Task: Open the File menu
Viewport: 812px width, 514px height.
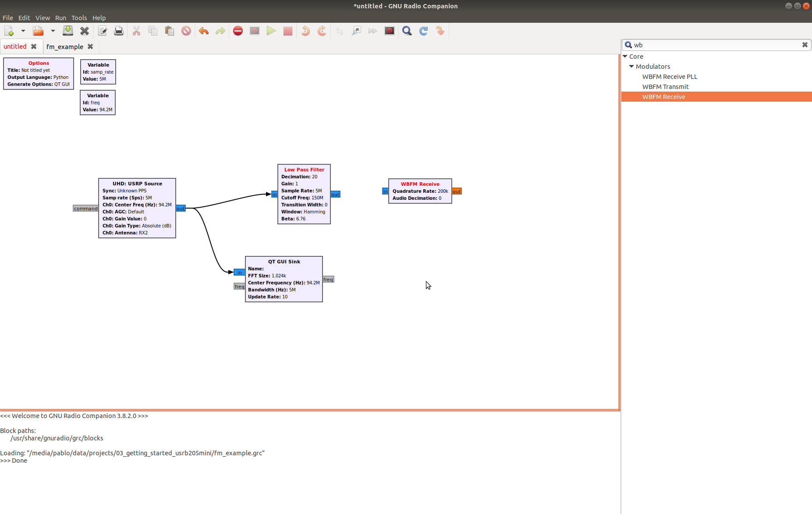Action: point(8,18)
